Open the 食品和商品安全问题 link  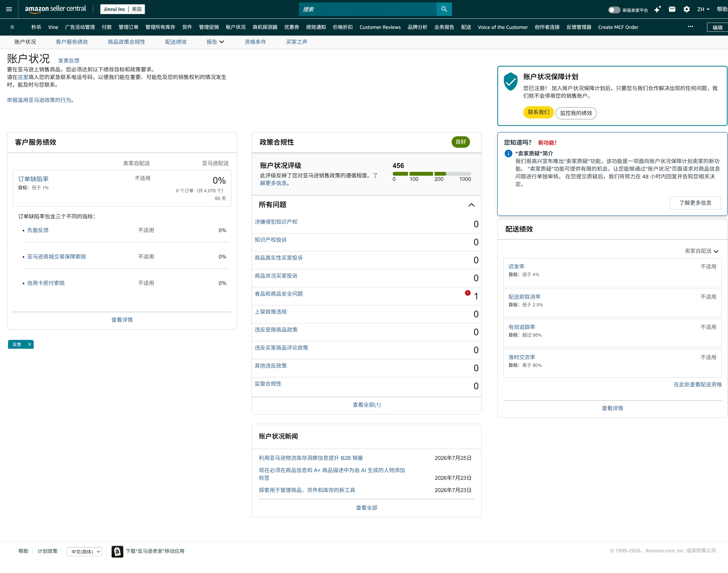pyautogui.click(x=279, y=294)
